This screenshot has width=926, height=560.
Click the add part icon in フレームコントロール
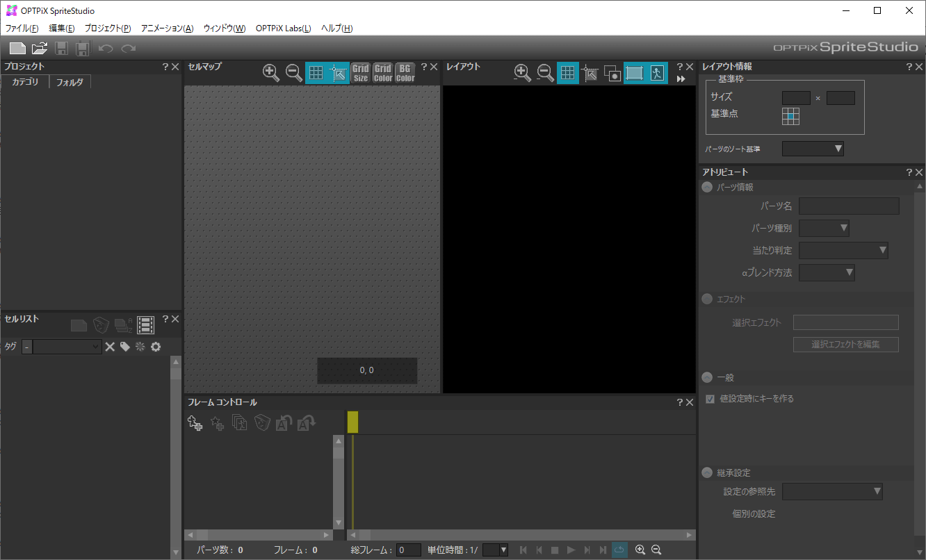pos(195,422)
